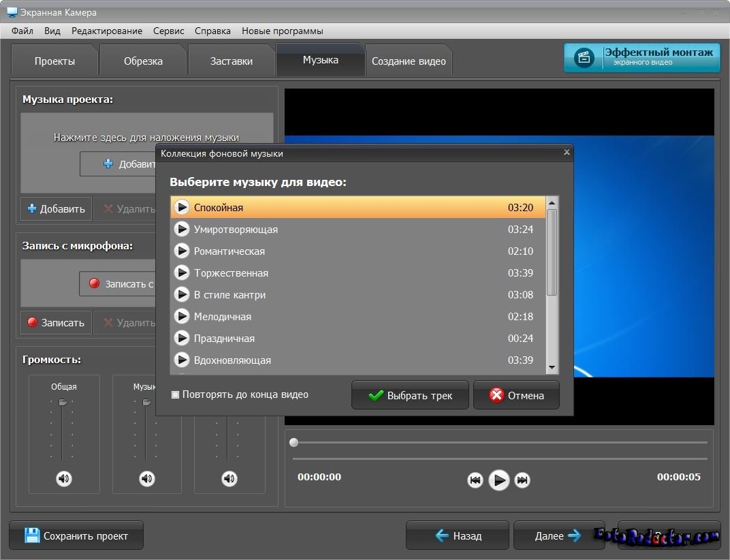Open the Справка menu
The image size is (730, 560).
coord(212,31)
